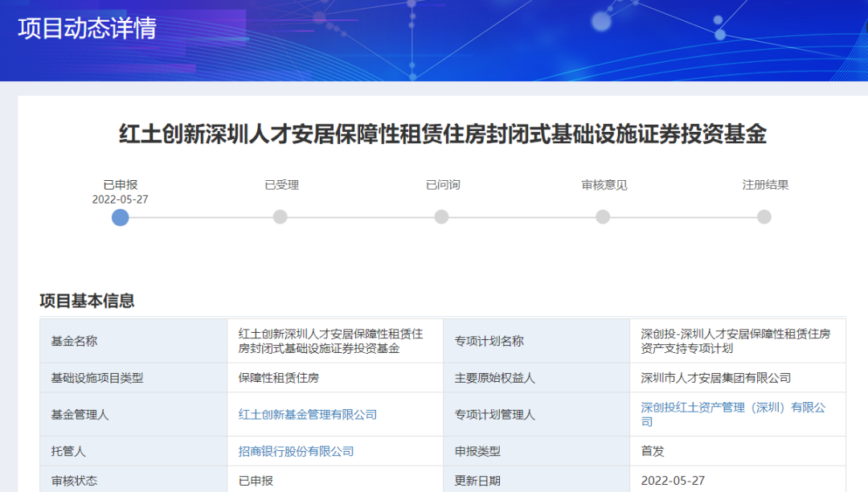Image resolution: width=868 pixels, height=492 pixels.
Task: Click the 首发 value in the 申报类型 row
Action: tap(653, 452)
